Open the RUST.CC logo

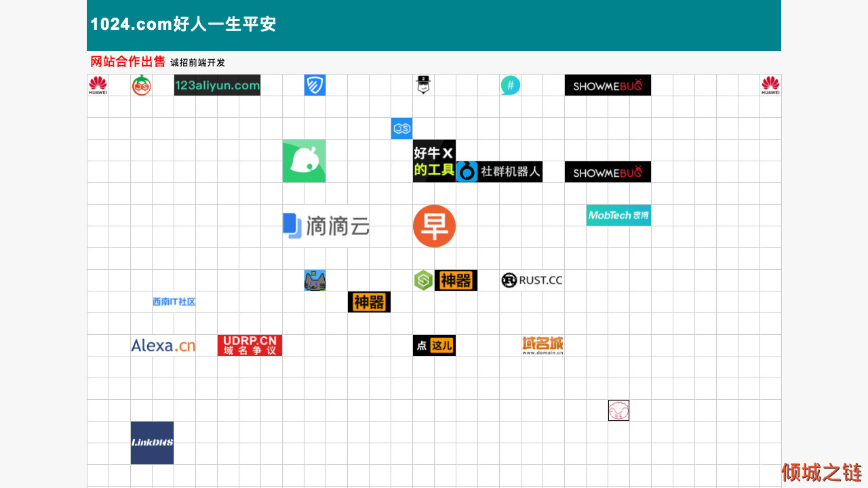(532, 281)
